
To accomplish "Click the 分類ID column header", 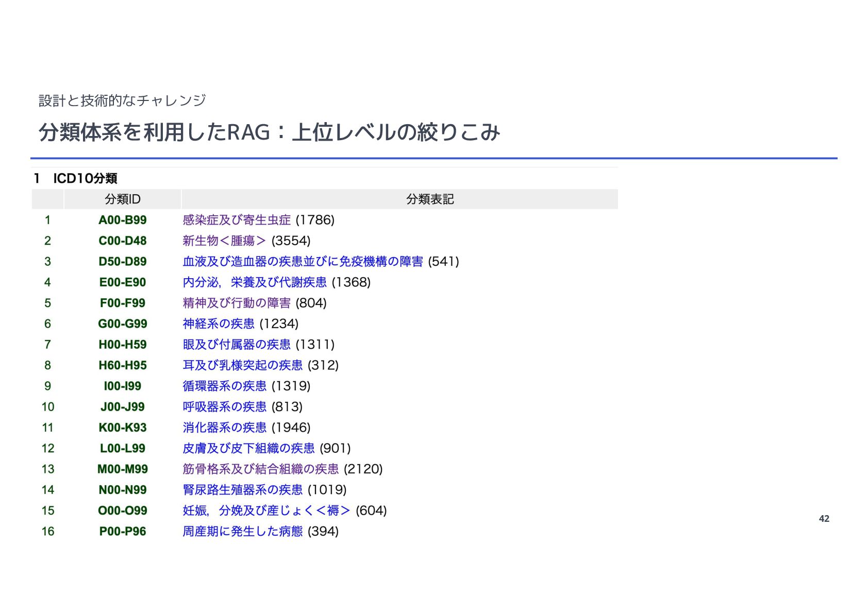I will tap(123, 199).
